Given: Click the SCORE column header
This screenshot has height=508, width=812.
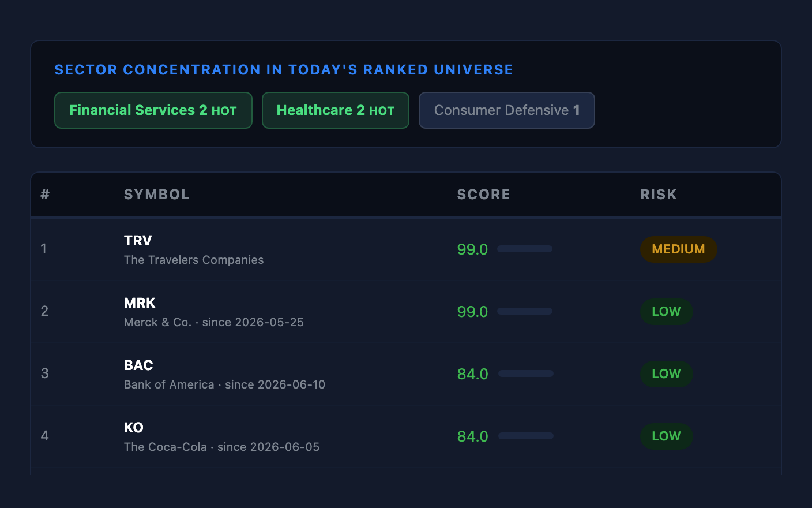Looking at the screenshot, I should 484,195.
